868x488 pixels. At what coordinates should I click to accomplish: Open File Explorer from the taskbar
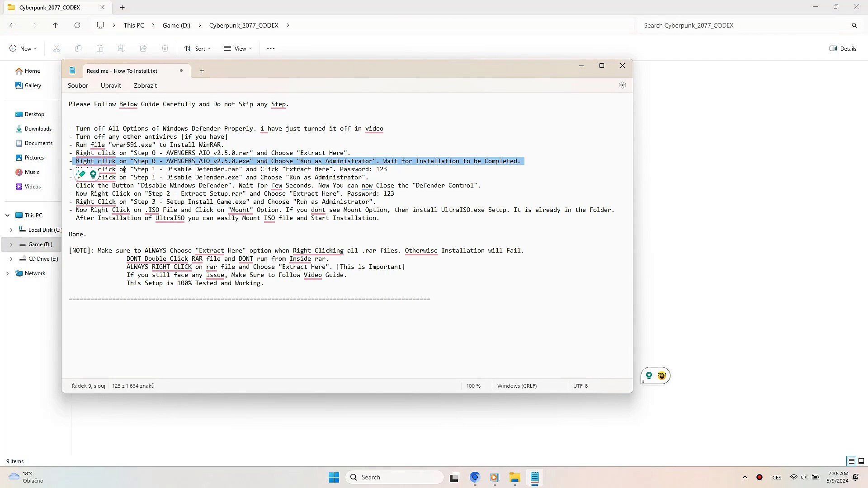coord(514,477)
